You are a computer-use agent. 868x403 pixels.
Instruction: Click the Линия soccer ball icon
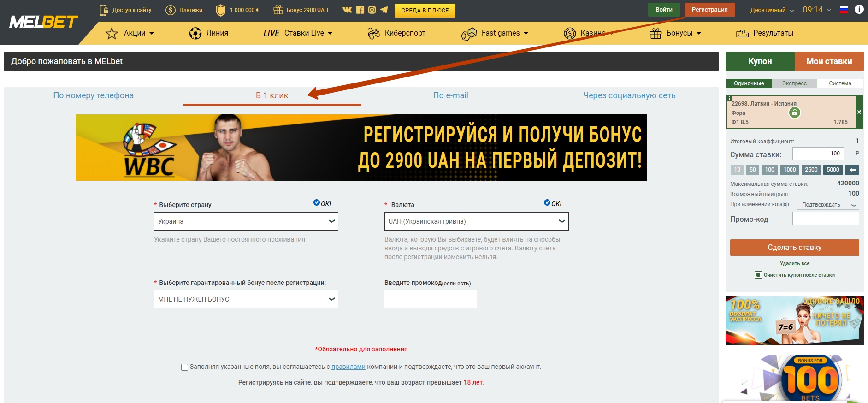coord(195,33)
